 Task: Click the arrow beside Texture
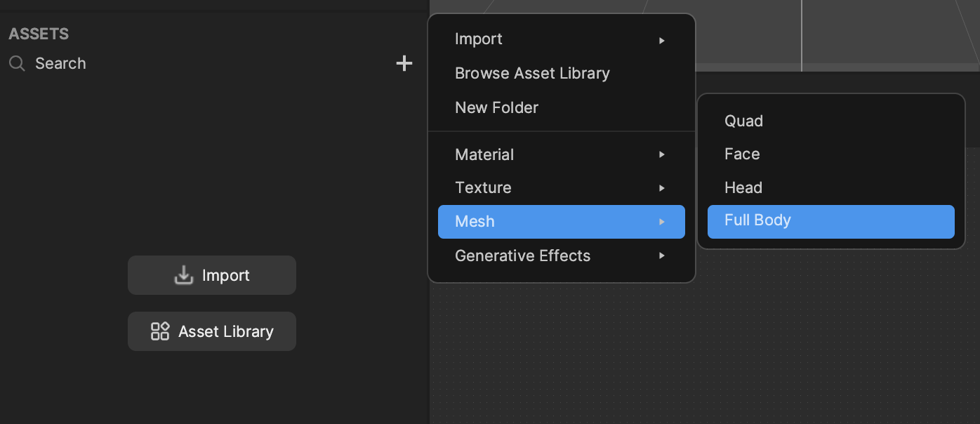click(662, 188)
